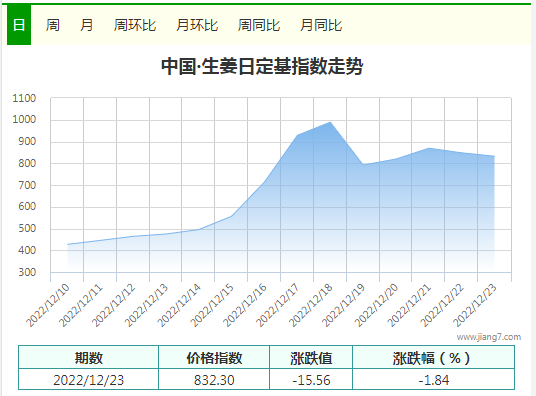This screenshot has height=396, width=536.
Task: Click the 期数 column header
Action: (x=89, y=358)
